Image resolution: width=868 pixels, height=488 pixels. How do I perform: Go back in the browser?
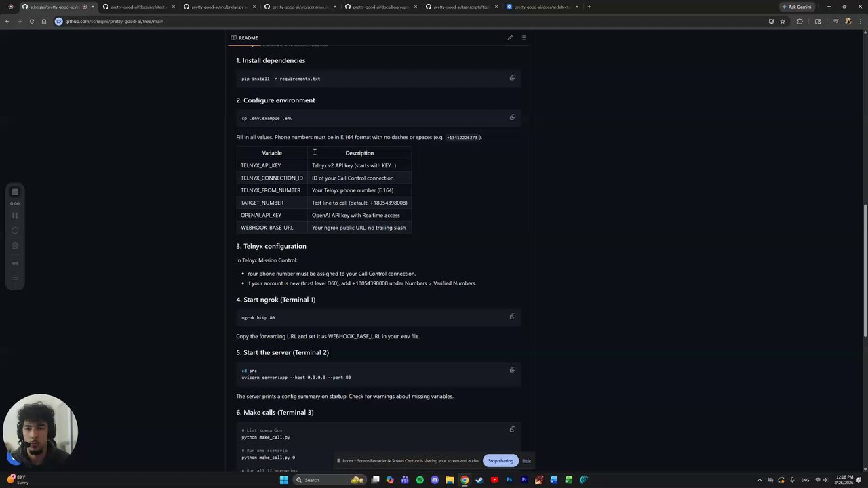(x=7, y=21)
